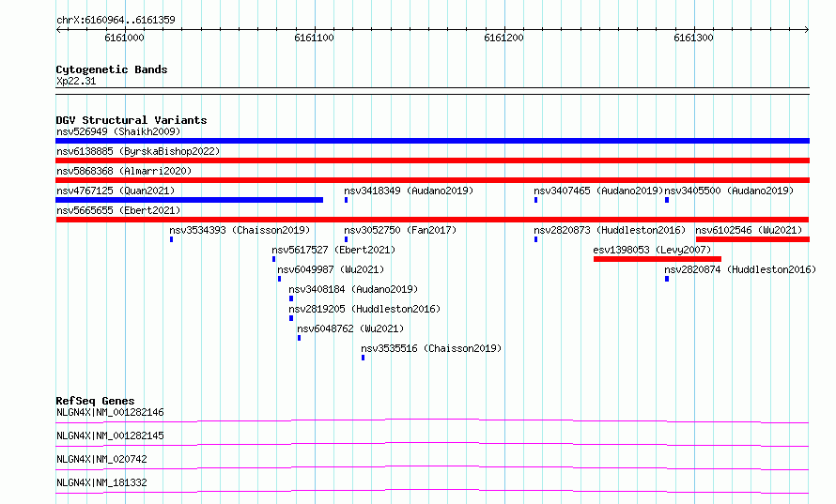Click the NLGN4X|NM_001282146 gene label

tap(110, 412)
